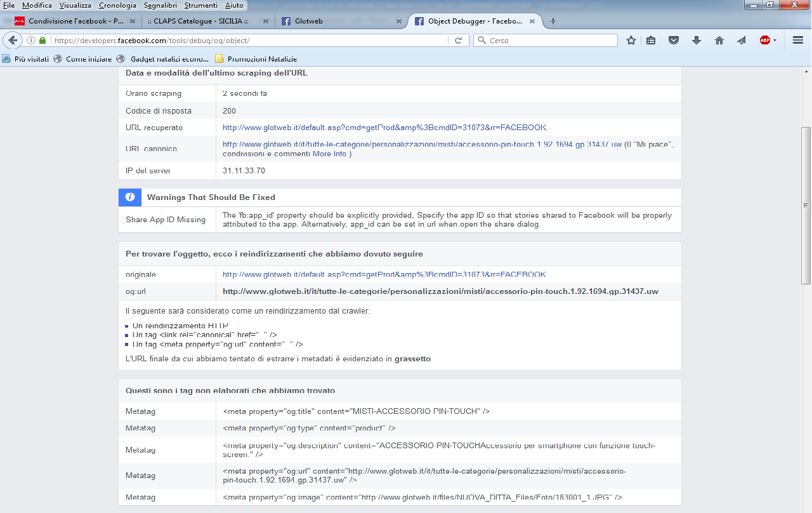This screenshot has width=812, height=513.
Task: Click the URL recuperato link
Action: pyautogui.click(x=384, y=128)
